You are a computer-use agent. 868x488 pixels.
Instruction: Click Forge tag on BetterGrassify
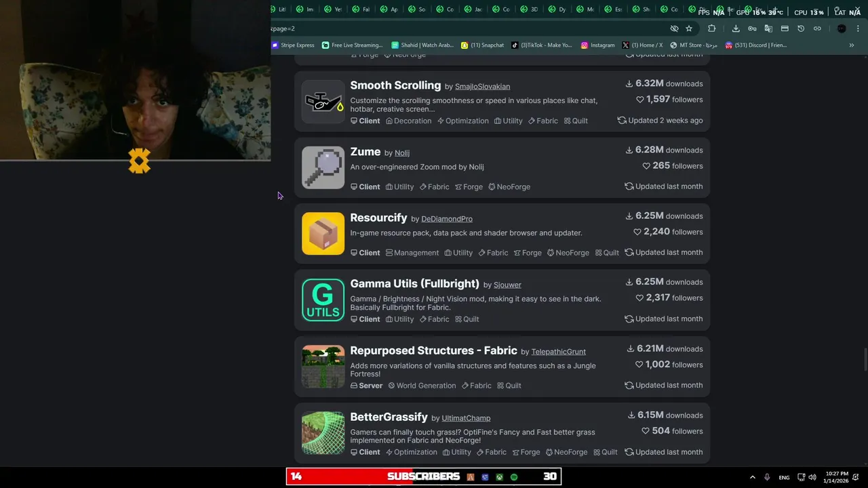click(526, 452)
